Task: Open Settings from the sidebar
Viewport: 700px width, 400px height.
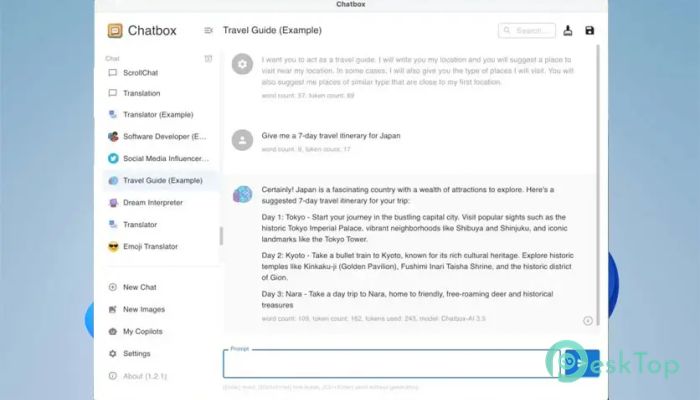Action: pos(161,354)
